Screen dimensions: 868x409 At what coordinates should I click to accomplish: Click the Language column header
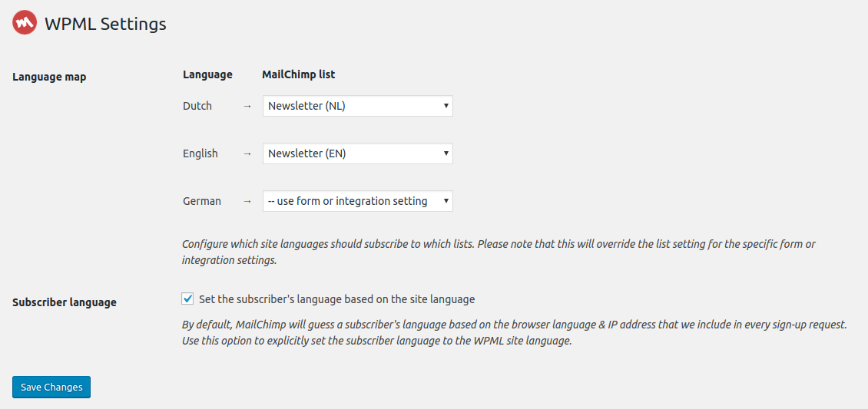[207, 74]
